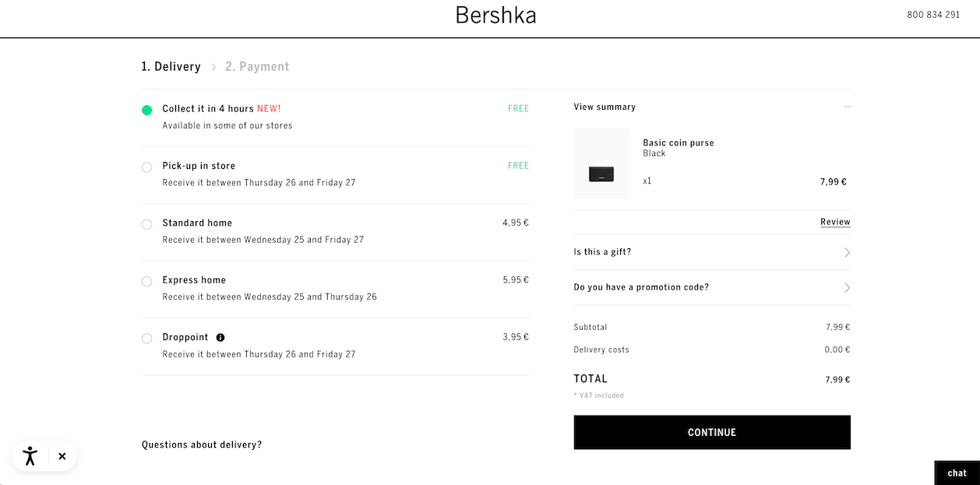The width and height of the screenshot is (980, 485).
Task: Expand the 'Is this a gift?' chevron
Action: [847, 252]
